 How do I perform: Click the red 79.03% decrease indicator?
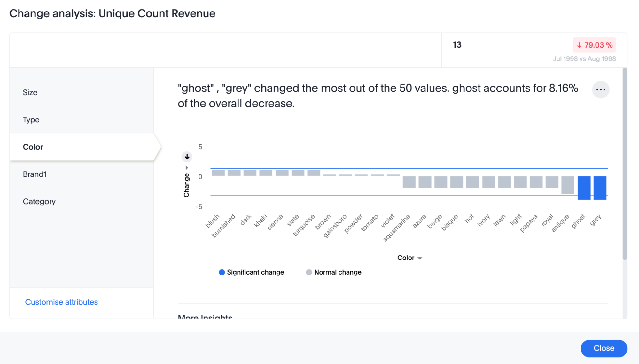pos(594,45)
